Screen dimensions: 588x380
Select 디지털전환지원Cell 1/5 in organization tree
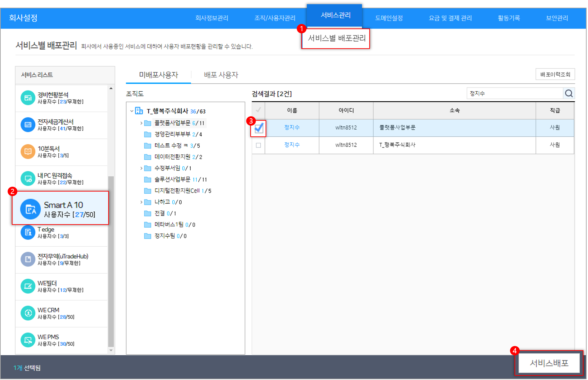(x=182, y=191)
